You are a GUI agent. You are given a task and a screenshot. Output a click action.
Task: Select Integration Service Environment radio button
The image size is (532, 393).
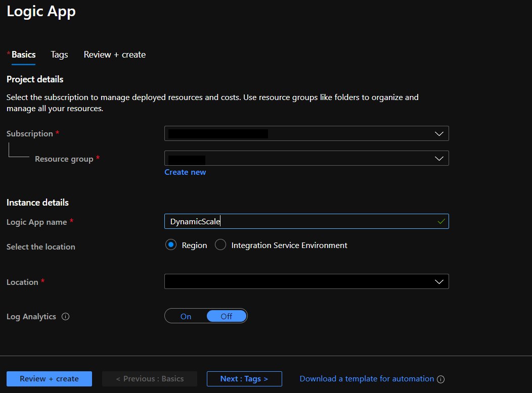tap(220, 244)
